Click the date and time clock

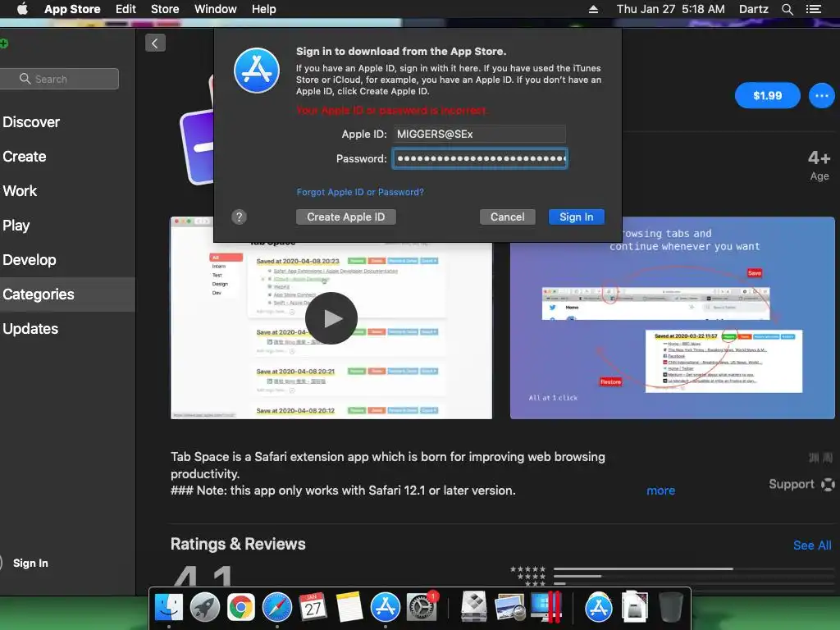point(670,9)
